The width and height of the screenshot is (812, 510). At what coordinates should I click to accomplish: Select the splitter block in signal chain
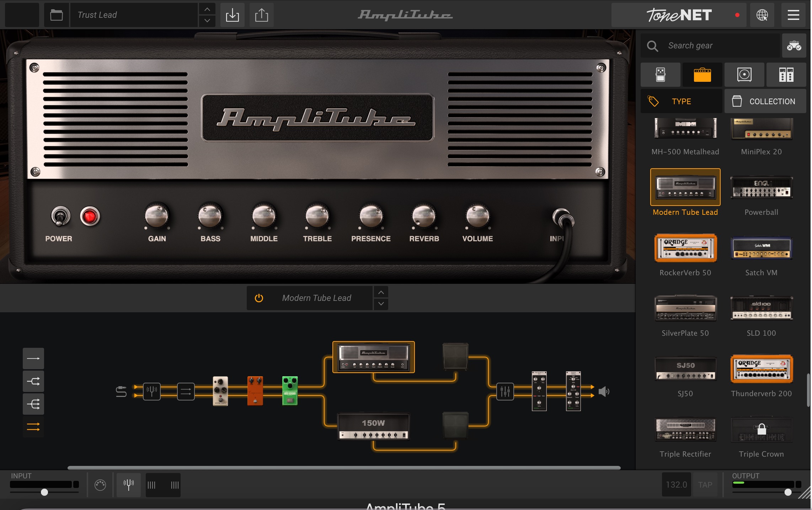(x=186, y=392)
